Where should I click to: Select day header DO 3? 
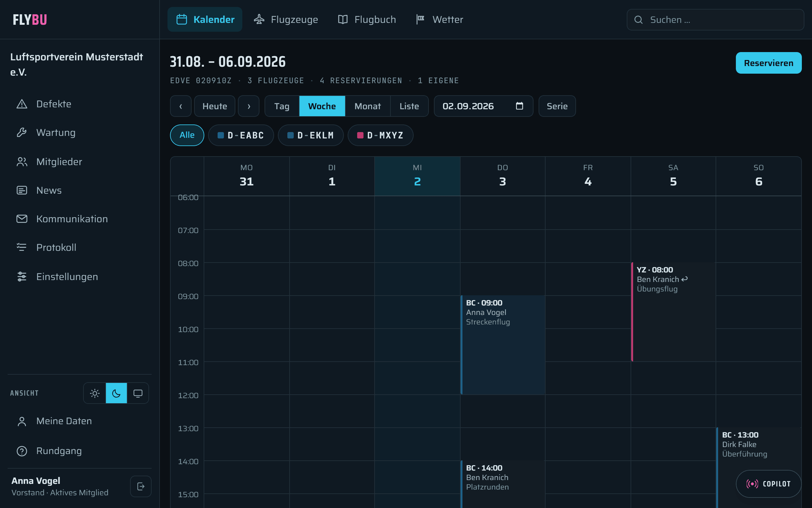tap(503, 176)
